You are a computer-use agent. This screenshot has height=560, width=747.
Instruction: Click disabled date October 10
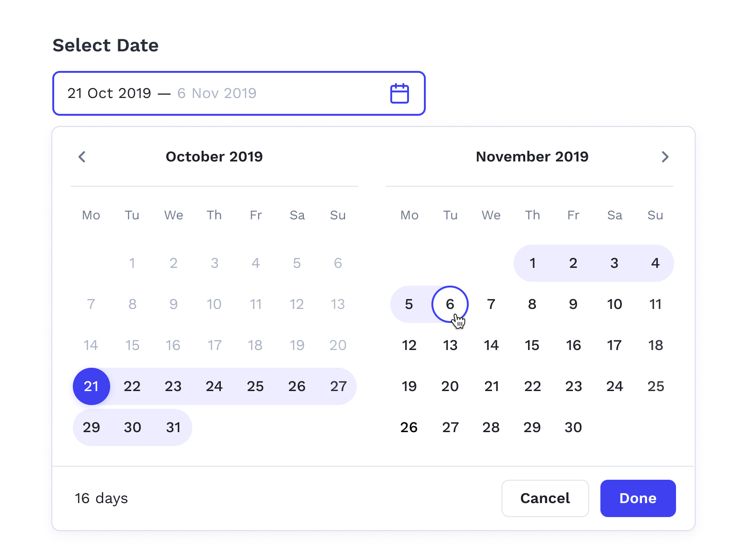tap(214, 304)
